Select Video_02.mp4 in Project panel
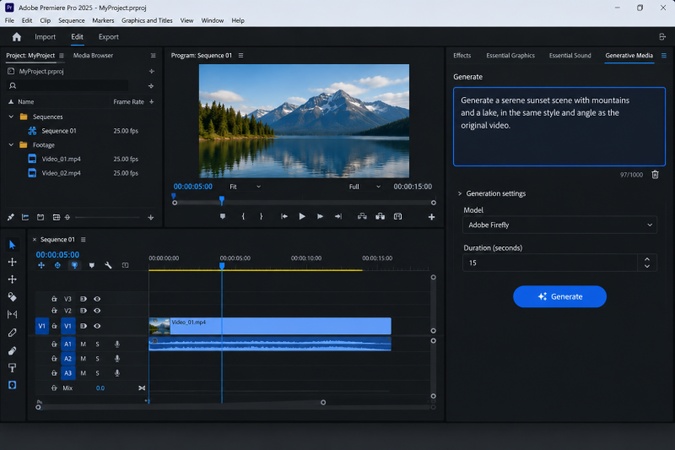Image resolution: width=675 pixels, height=450 pixels. (x=61, y=173)
